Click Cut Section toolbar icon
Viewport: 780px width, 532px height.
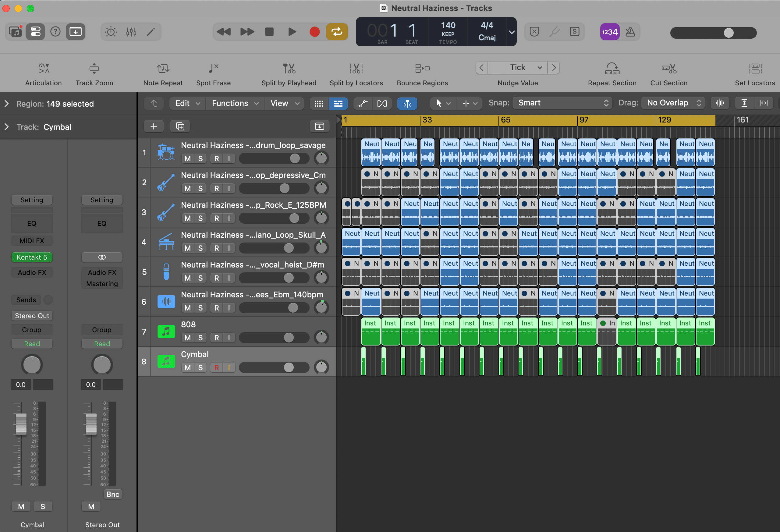point(669,69)
